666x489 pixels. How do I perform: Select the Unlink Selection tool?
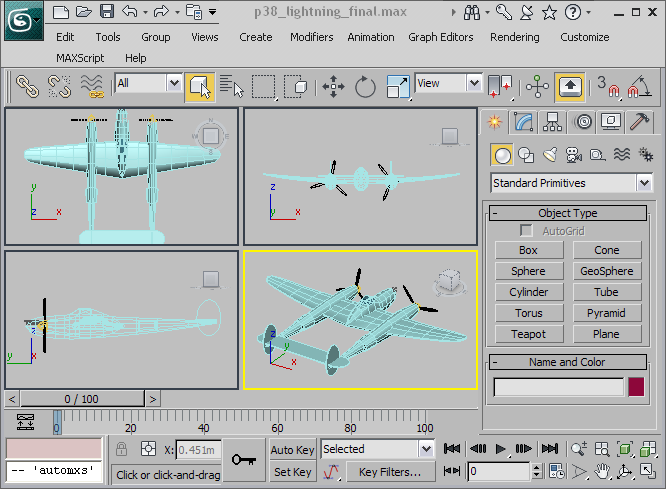tap(59, 86)
